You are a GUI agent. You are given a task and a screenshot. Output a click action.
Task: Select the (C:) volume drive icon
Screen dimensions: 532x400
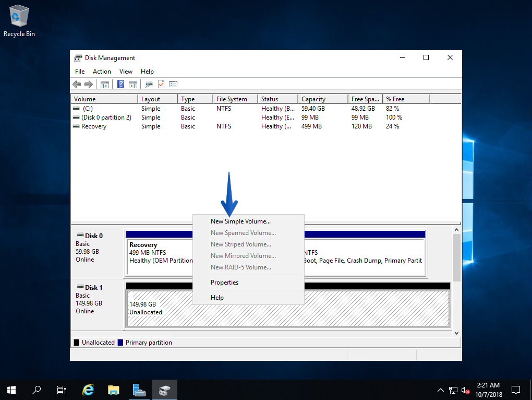[x=76, y=108]
